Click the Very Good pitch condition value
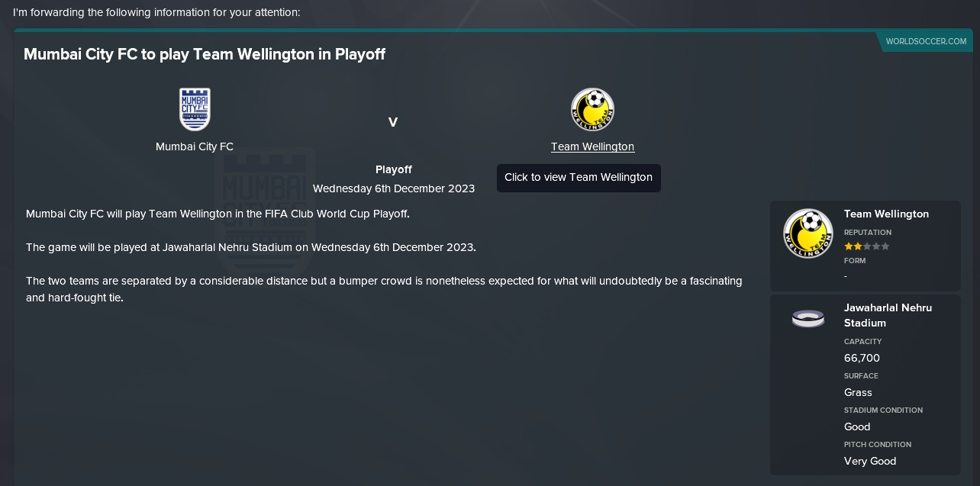The image size is (980, 486). click(870, 461)
